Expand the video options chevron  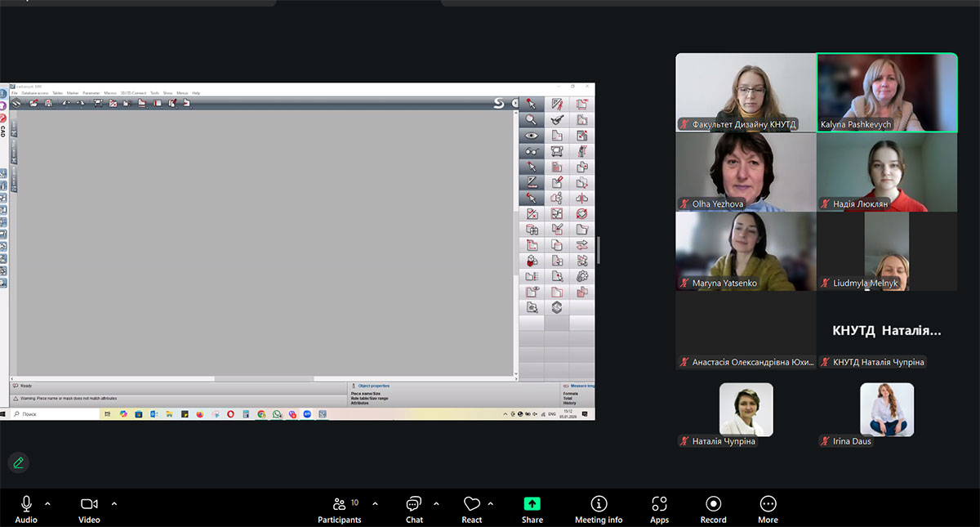pyautogui.click(x=114, y=503)
